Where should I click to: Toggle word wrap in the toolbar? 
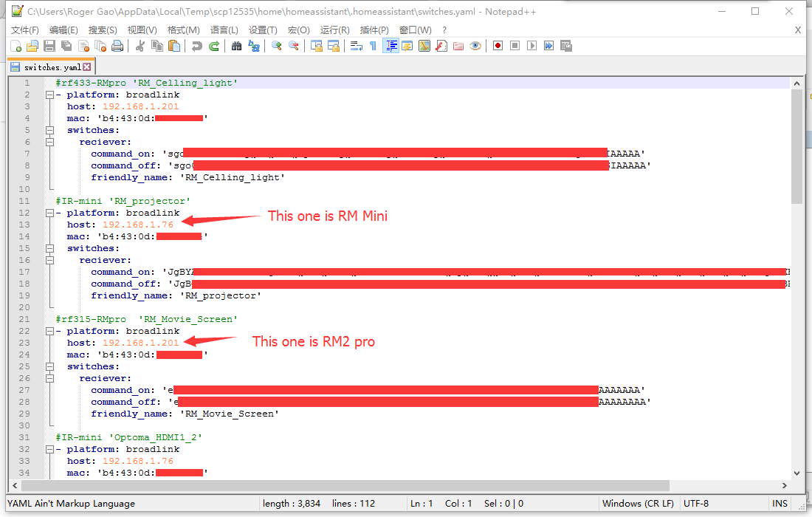click(354, 46)
